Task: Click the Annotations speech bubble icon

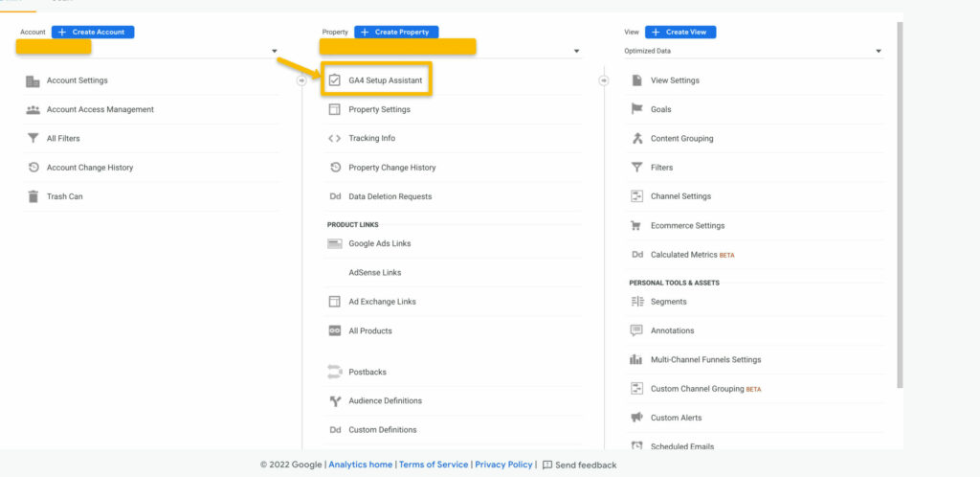Action: coord(636,330)
